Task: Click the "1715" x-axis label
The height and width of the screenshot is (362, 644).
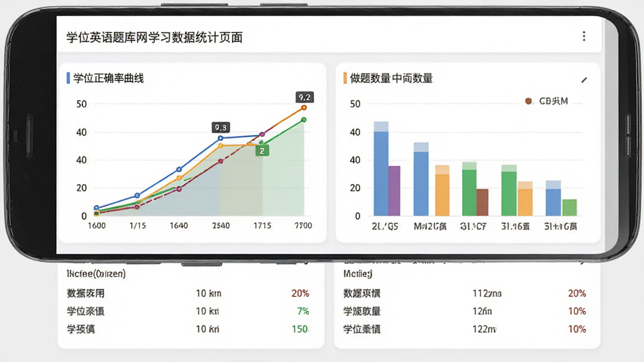Action: point(262,226)
